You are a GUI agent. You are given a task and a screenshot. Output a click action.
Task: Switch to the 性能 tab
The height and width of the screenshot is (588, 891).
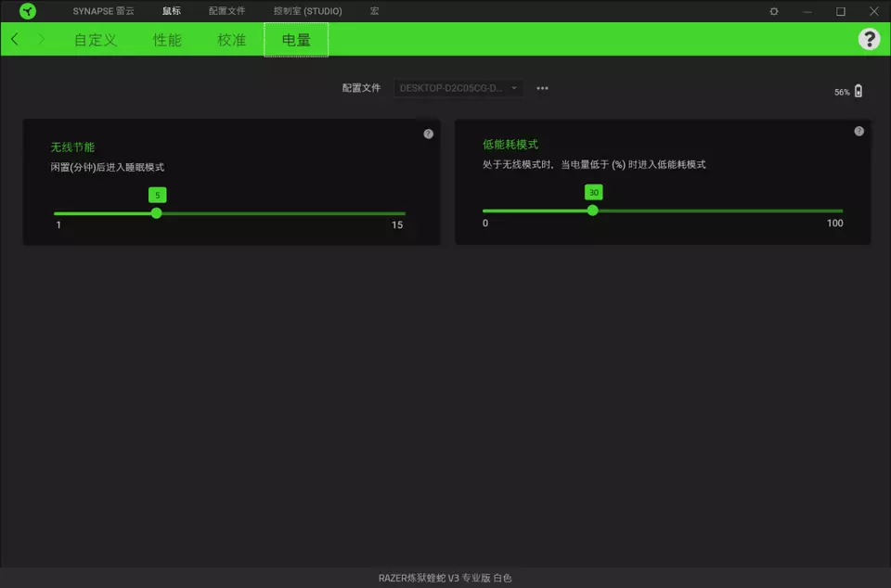[x=167, y=40]
